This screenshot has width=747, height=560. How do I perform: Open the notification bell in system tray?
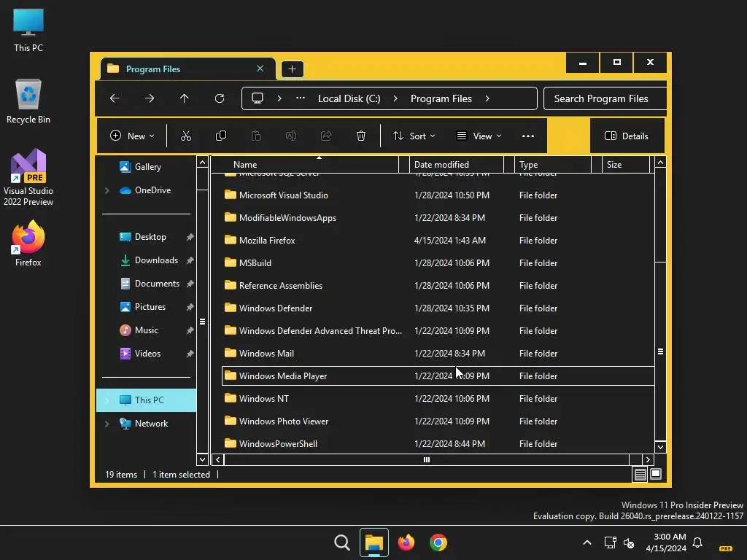697,542
